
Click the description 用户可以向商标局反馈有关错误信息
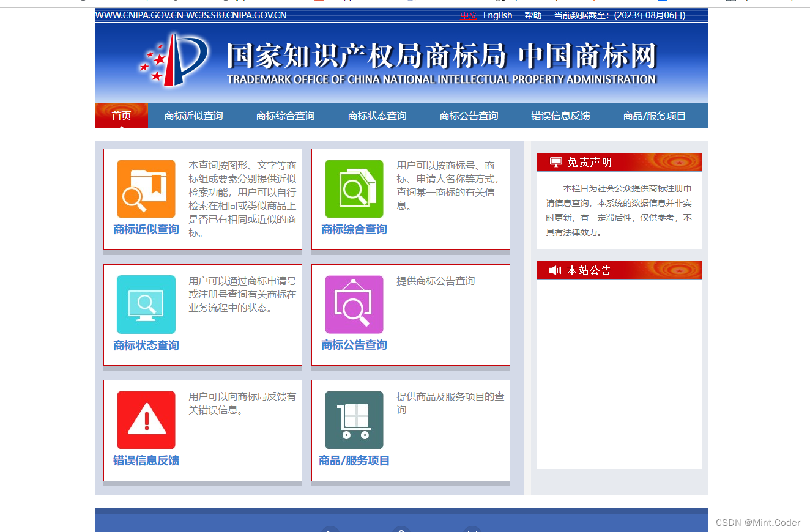(x=242, y=403)
